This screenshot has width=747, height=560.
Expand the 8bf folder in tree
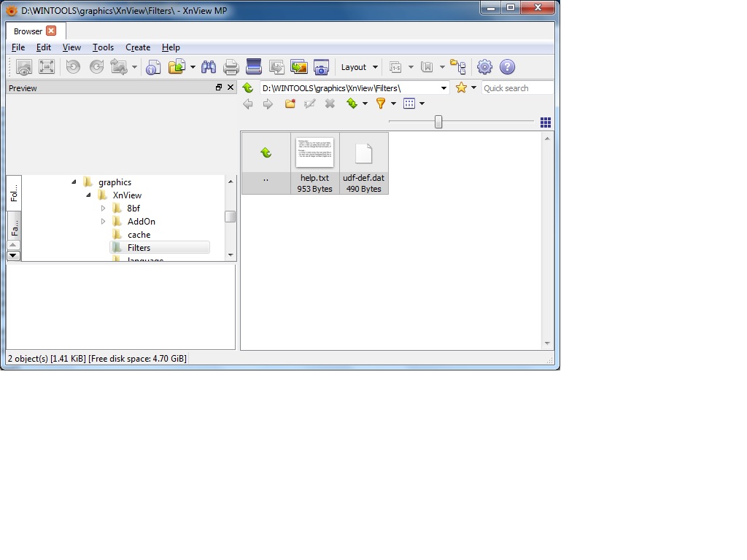click(x=103, y=208)
